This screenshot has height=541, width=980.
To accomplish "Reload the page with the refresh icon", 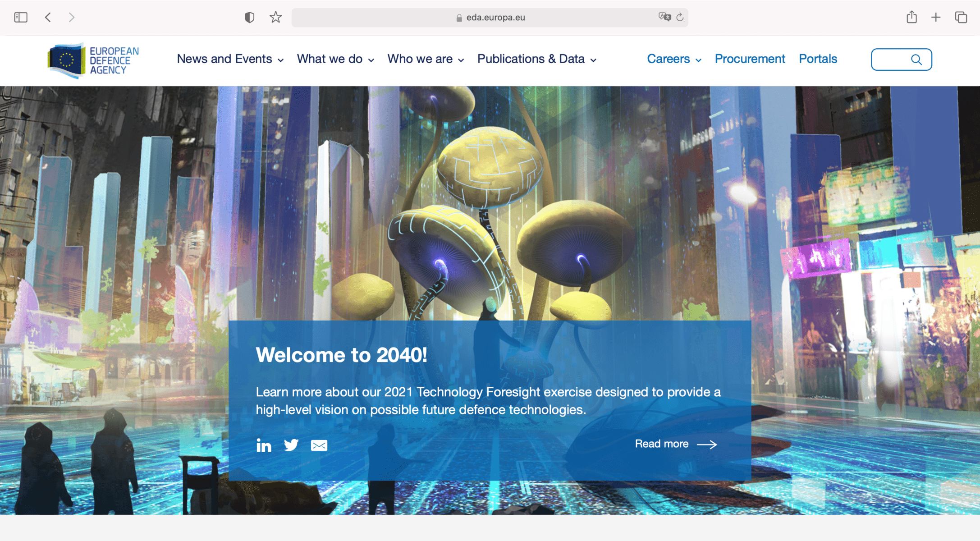I will click(x=680, y=17).
